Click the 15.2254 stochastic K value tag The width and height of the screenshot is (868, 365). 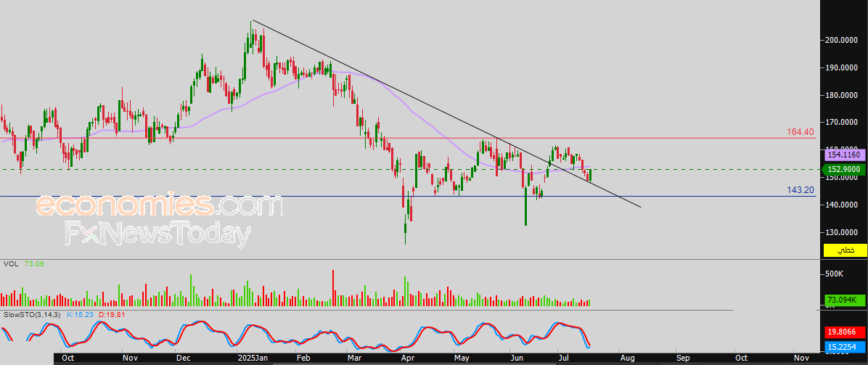845,348
